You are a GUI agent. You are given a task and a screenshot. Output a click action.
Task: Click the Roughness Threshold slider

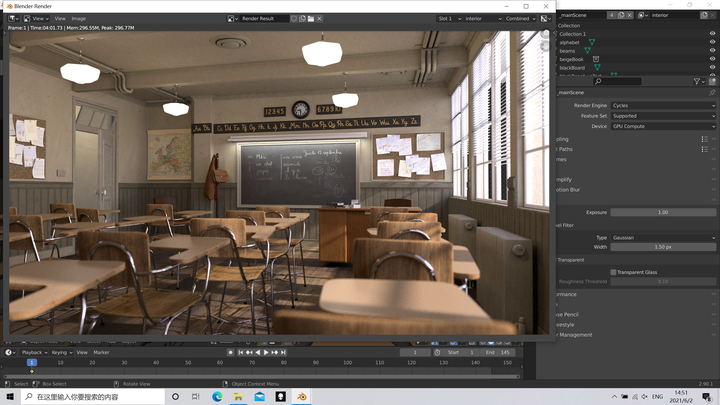[663, 281]
